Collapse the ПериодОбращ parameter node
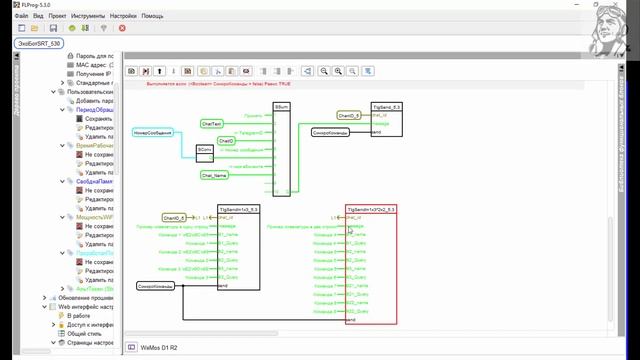Image resolution: width=640 pixels, height=360 pixels. [x=62, y=110]
